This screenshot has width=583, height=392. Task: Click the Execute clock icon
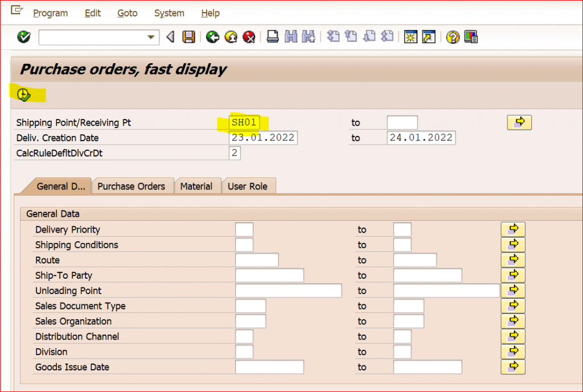[24, 95]
